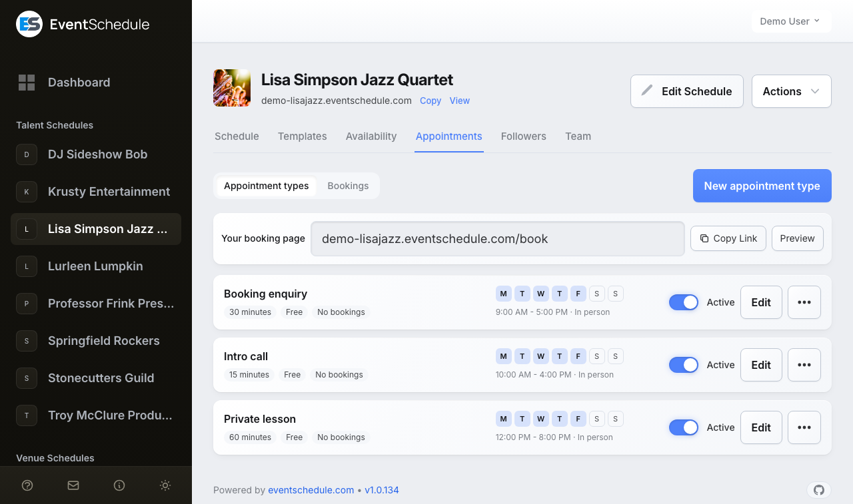Click the Stonecutters Guild avatar badge
853x504 pixels.
pos(27,378)
